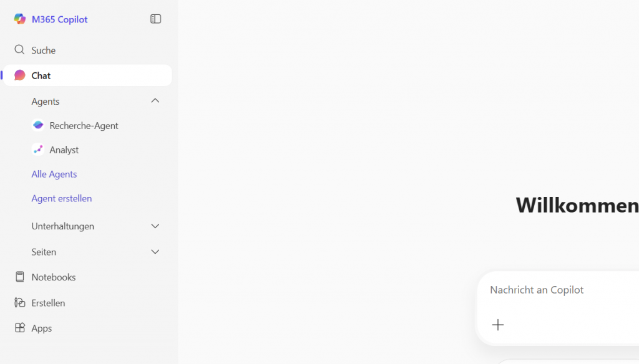Click the Recherche-Agent icon
Screen dimensions: 639x364
(38, 125)
